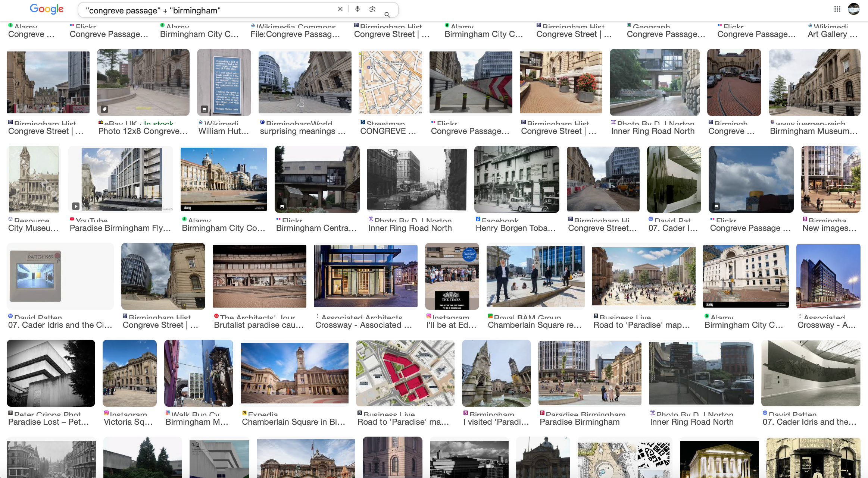
Task: Open the Google account avatar
Action: click(853, 9)
